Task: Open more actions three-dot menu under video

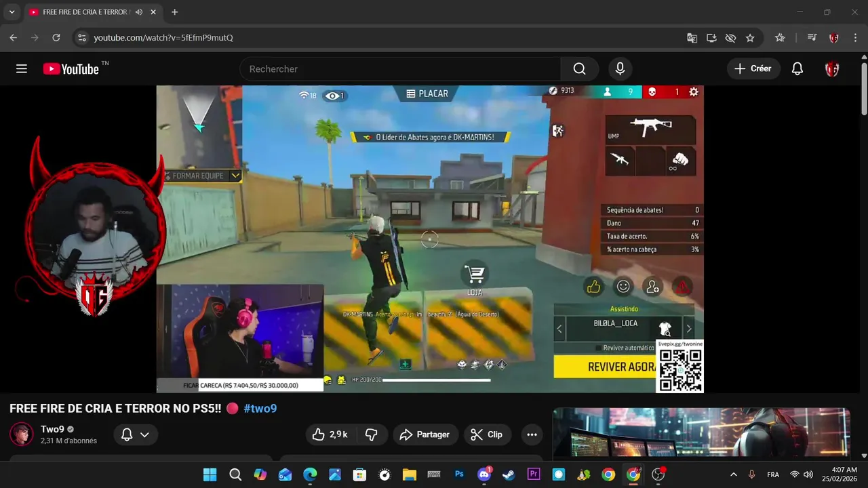Action: point(532,434)
